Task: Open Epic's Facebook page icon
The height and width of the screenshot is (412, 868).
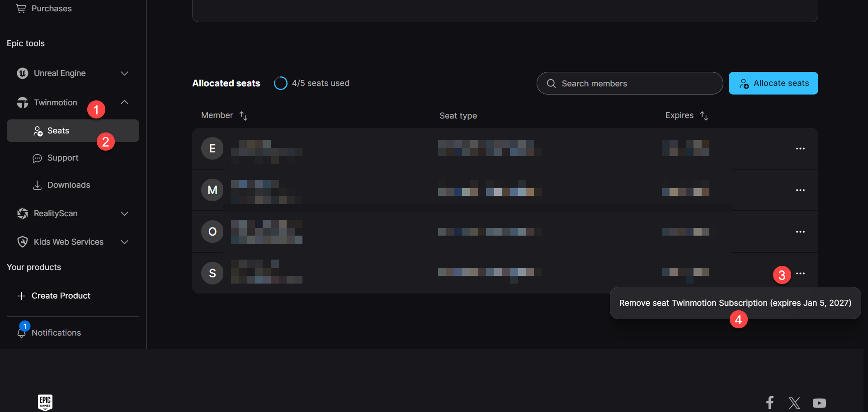Action: tap(770, 403)
